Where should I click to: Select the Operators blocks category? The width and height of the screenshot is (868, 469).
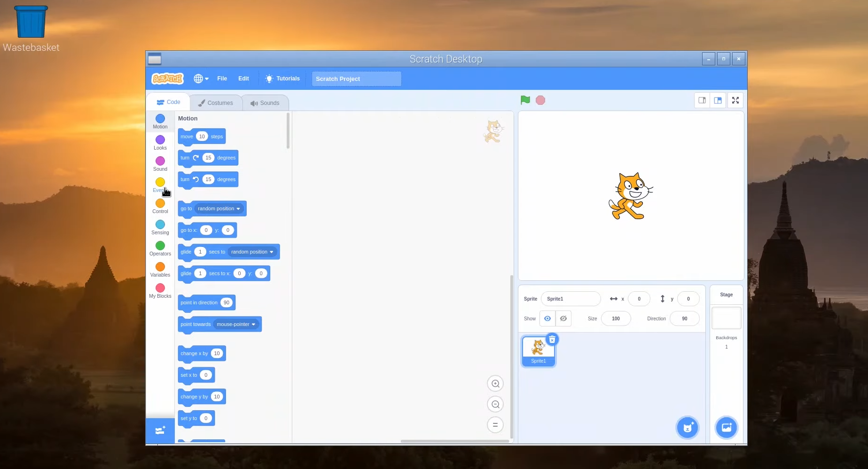click(160, 248)
